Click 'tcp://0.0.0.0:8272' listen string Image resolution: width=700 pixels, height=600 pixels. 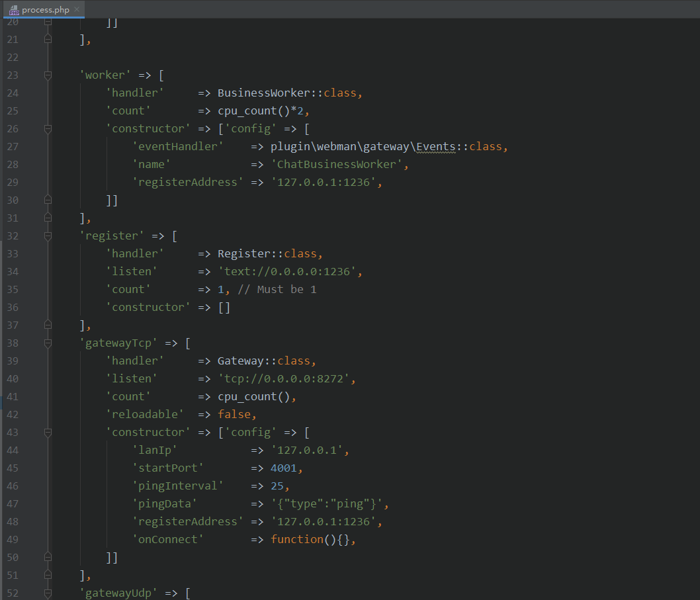point(283,378)
